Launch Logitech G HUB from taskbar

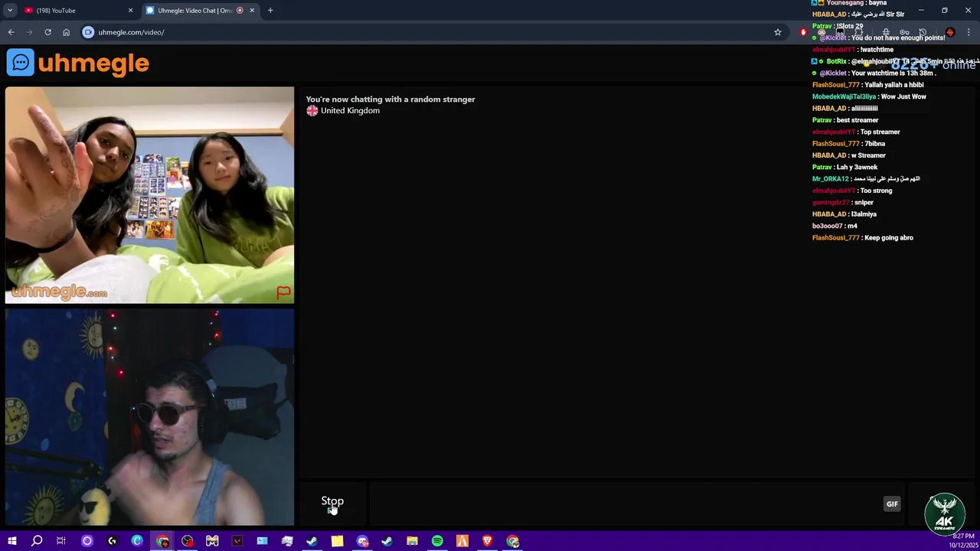(x=112, y=541)
